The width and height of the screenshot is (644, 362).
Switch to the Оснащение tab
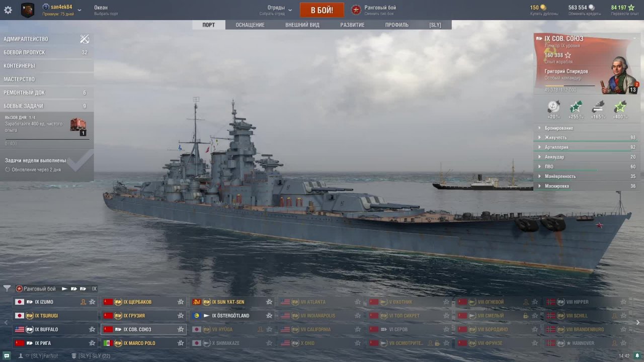pyautogui.click(x=250, y=25)
